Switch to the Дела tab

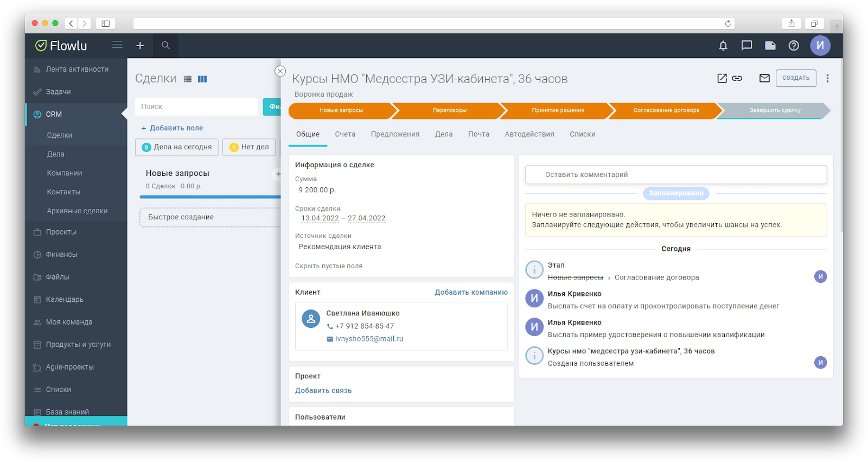pyautogui.click(x=444, y=134)
